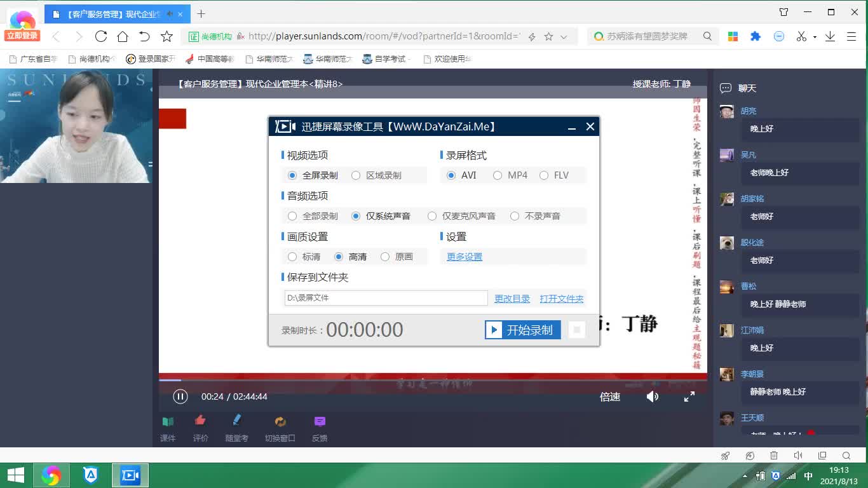868x488 pixels.
Task: Select 不录声音 no-audio option
Action: pyautogui.click(x=535, y=216)
